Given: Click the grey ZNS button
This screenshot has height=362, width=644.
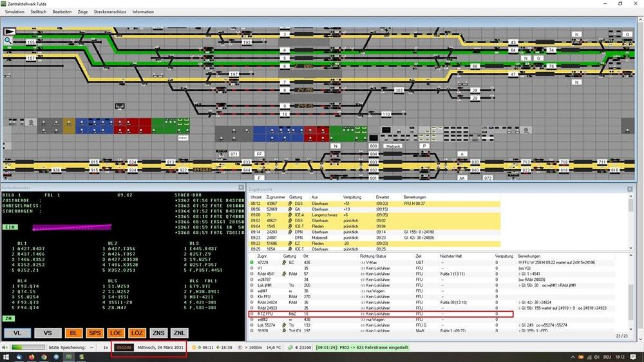Looking at the screenshot, I should coord(158,333).
